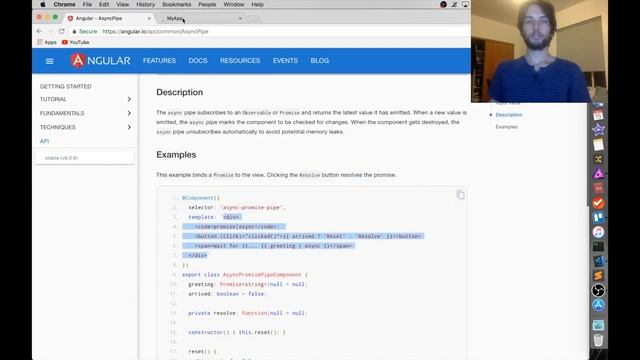Click the Secure padlock icon
This screenshot has width=640, height=360.
point(74,31)
